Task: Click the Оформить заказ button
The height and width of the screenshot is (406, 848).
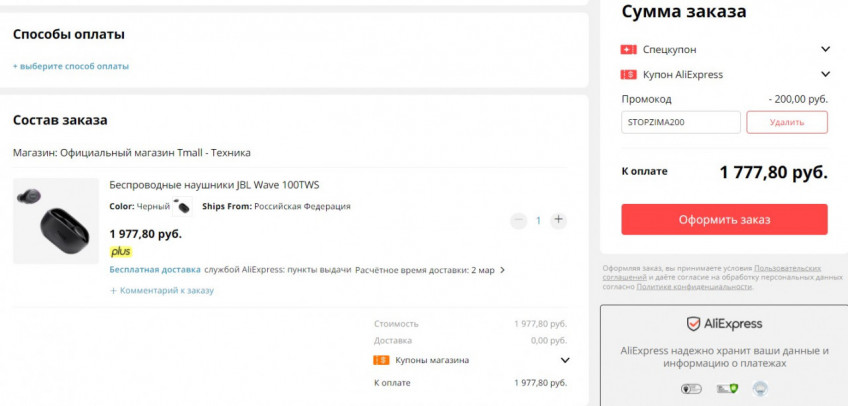Action: (724, 219)
